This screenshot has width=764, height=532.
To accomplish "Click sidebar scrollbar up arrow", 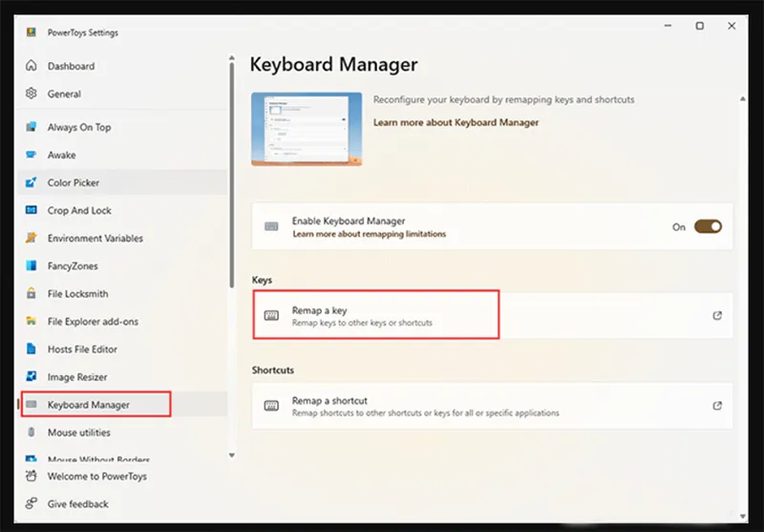I will [x=232, y=58].
